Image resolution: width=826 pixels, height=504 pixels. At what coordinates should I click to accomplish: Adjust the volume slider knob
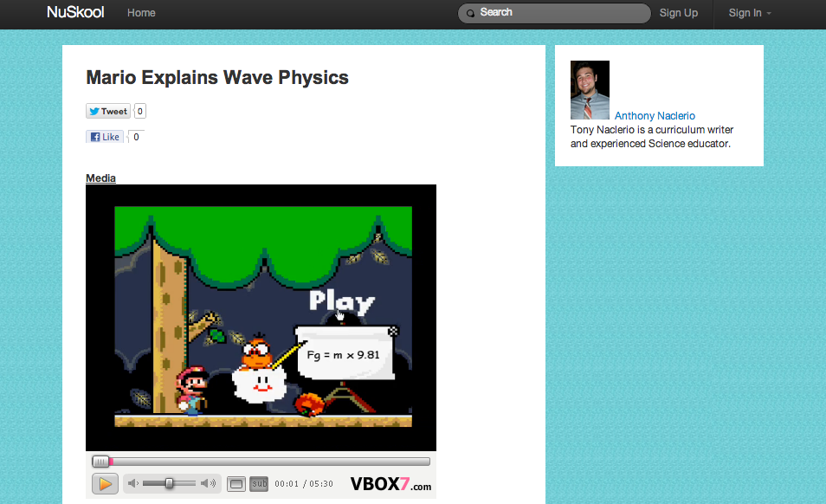[x=169, y=483]
